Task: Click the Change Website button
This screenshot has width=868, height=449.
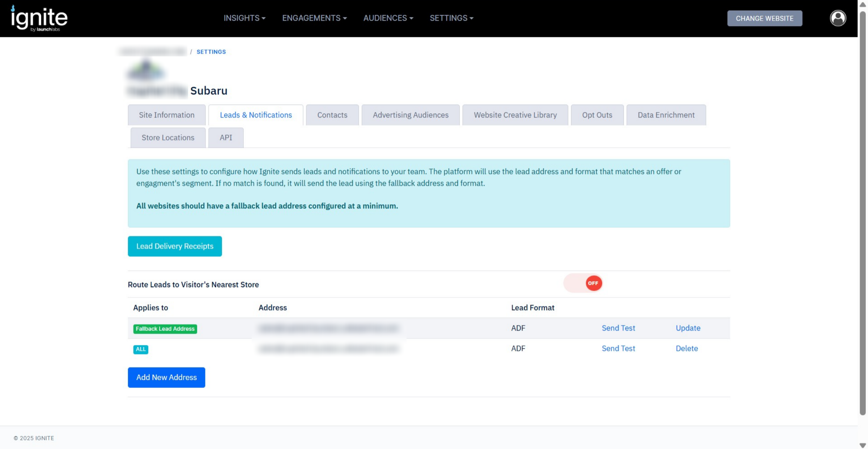Action: click(x=765, y=18)
